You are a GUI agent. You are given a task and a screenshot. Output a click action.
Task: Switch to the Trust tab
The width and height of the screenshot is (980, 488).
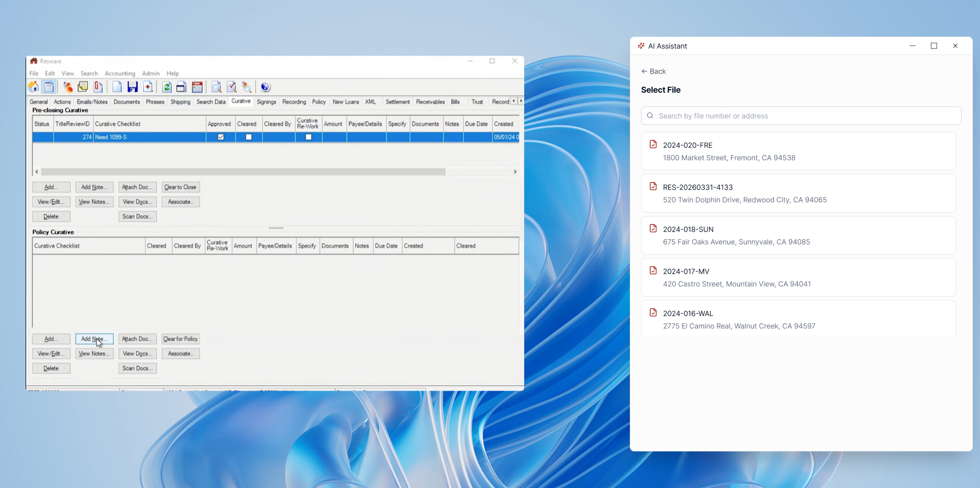click(x=477, y=102)
